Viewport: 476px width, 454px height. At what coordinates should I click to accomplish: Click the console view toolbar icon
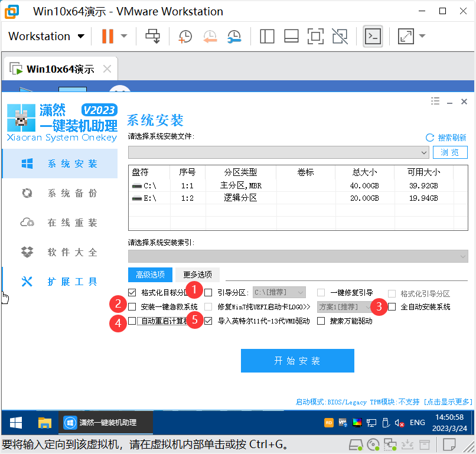[373, 36]
